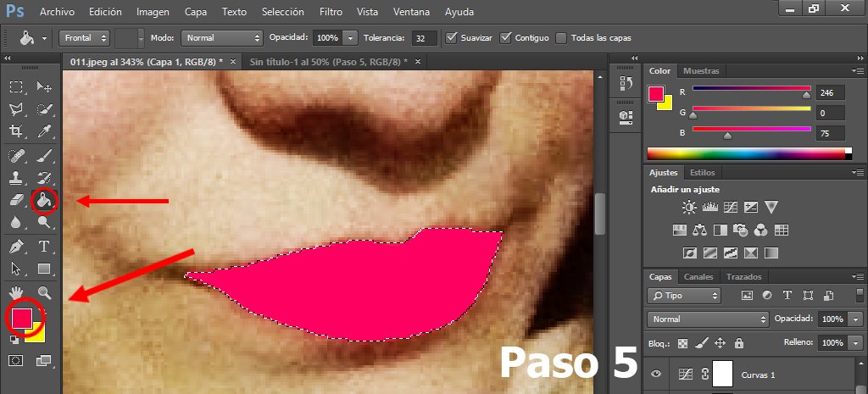Open the Filtro menu
This screenshot has width=868, height=394.
[331, 12]
